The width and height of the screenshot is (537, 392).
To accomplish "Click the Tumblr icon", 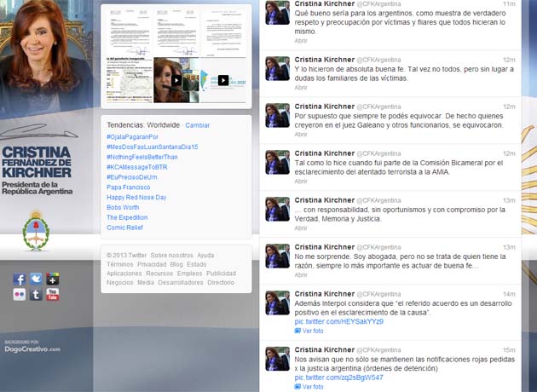I will pos(36,295).
